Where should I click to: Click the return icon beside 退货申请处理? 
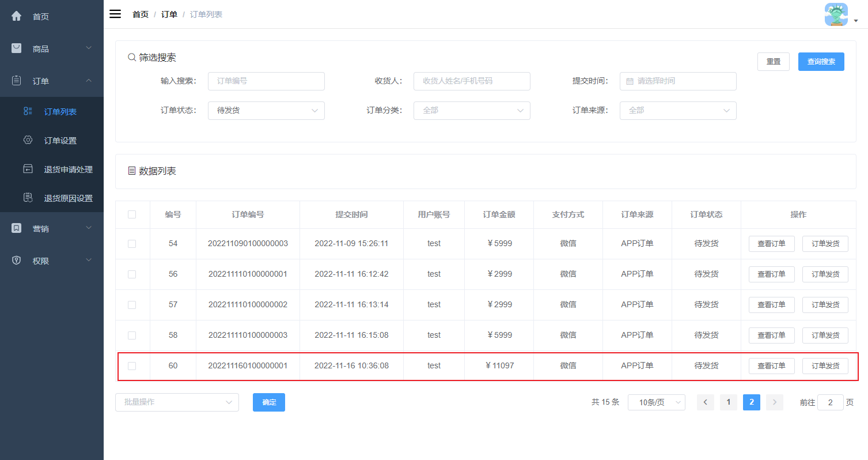(28, 169)
